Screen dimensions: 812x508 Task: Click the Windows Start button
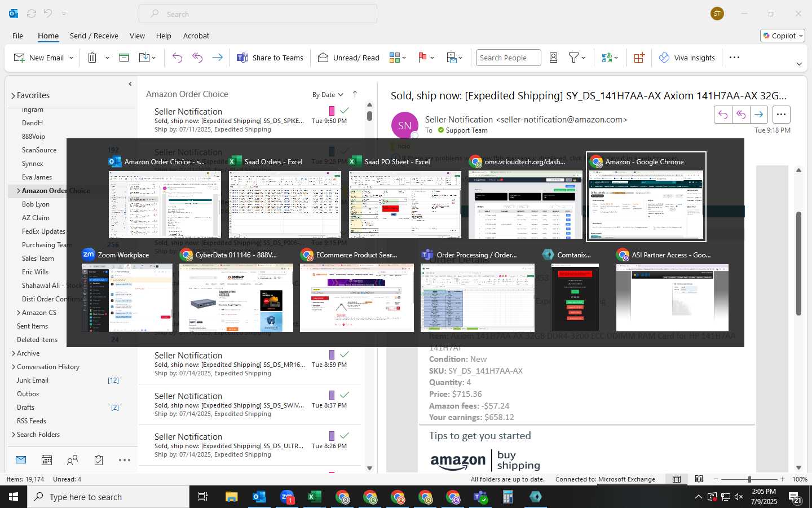point(14,497)
